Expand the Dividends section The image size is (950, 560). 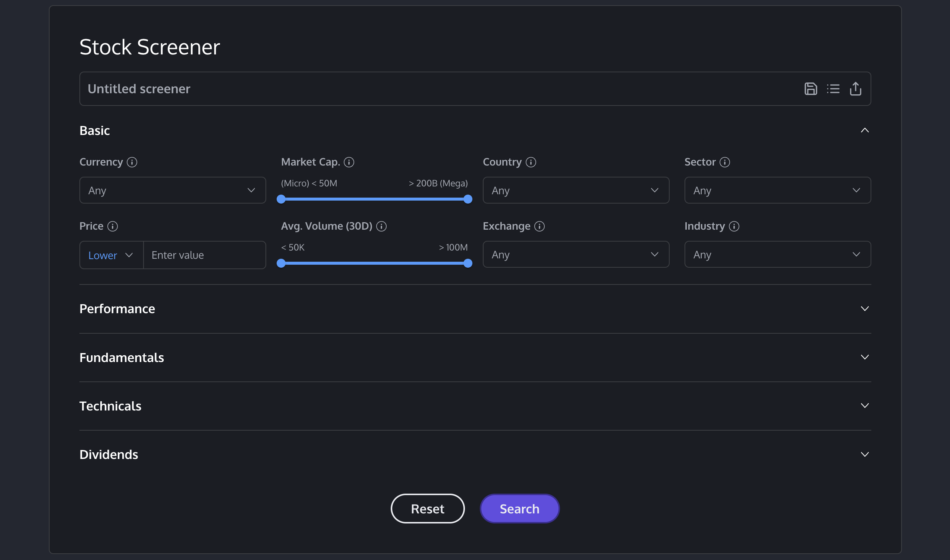point(865,454)
